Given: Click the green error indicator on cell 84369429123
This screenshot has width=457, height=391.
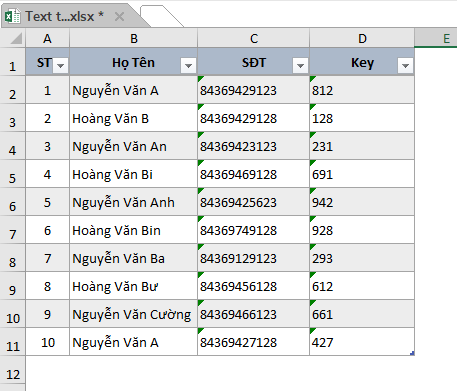Looking at the screenshot, I should coord(200,79).
